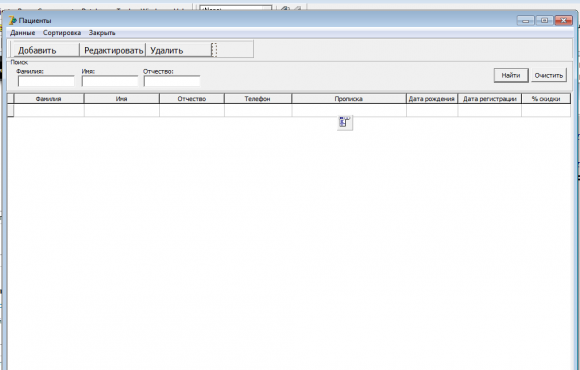580x370 pixels.
Task: Click the Закрыть menu item
Action: [x=102, y=33]
